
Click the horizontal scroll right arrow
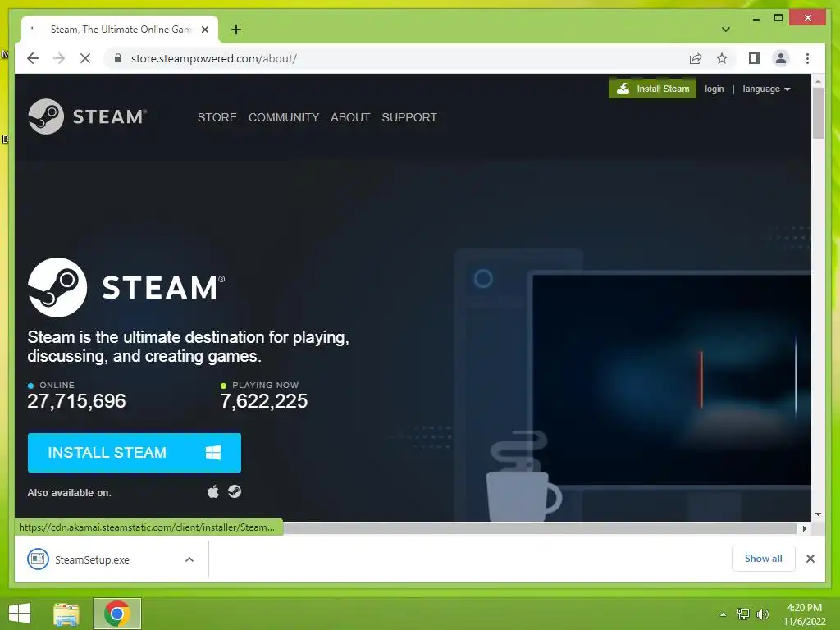804,529
